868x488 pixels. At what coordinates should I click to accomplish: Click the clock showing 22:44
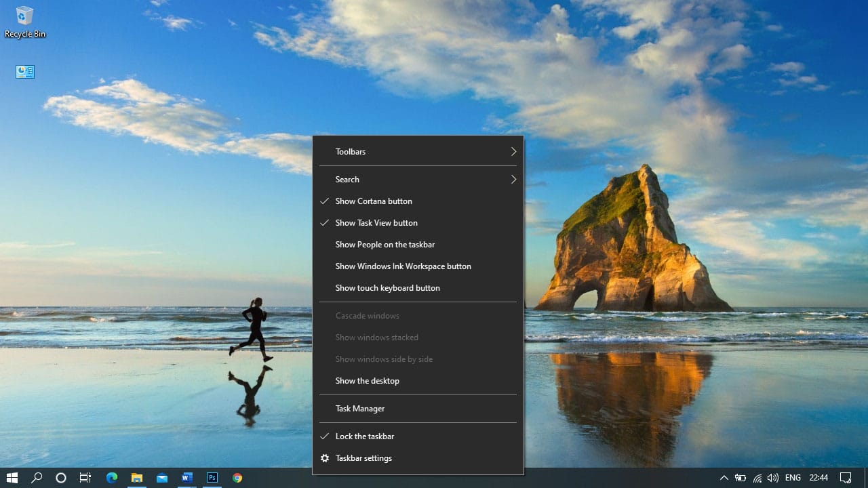[818, 478]
